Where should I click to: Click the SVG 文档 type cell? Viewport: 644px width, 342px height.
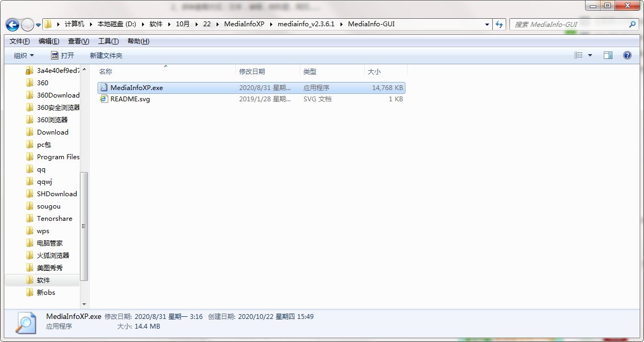coord(317,99)
